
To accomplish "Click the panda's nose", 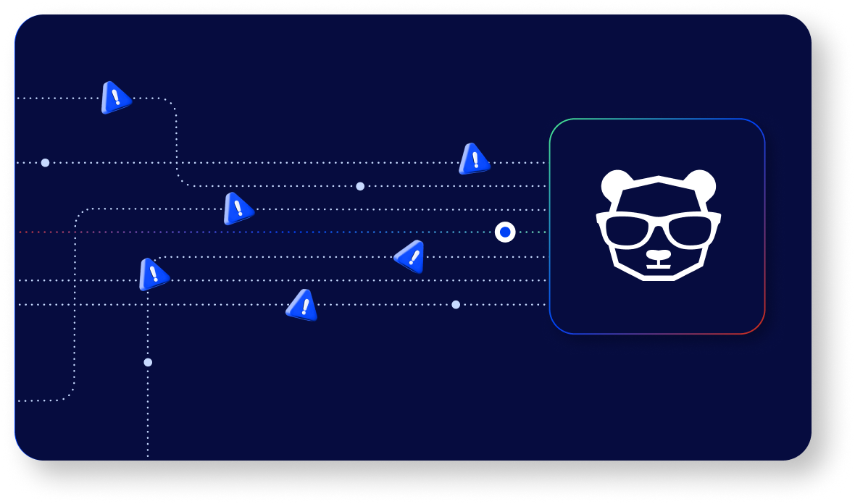I will 658,256.
